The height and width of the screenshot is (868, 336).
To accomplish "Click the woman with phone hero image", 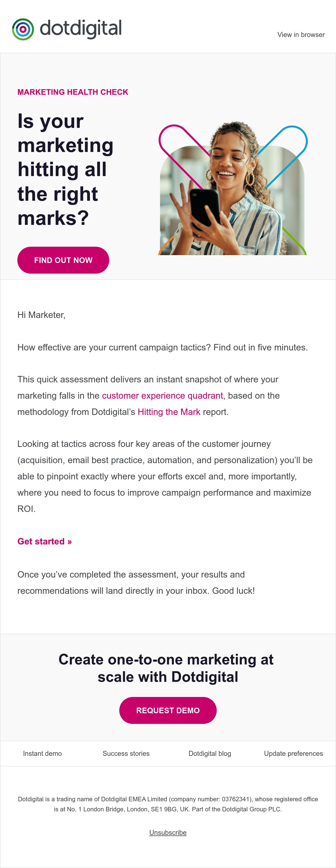I will pyautogui.click(x=232, y=189).
